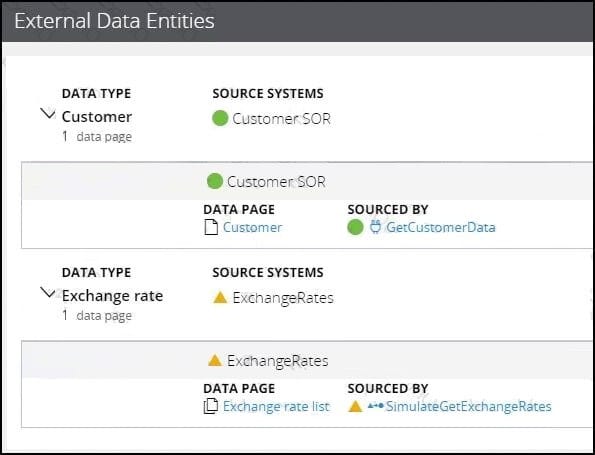Click the green status dot beside GetCustomerData
The width and height of the screenshot is (595, 455).
coord(355,227)
